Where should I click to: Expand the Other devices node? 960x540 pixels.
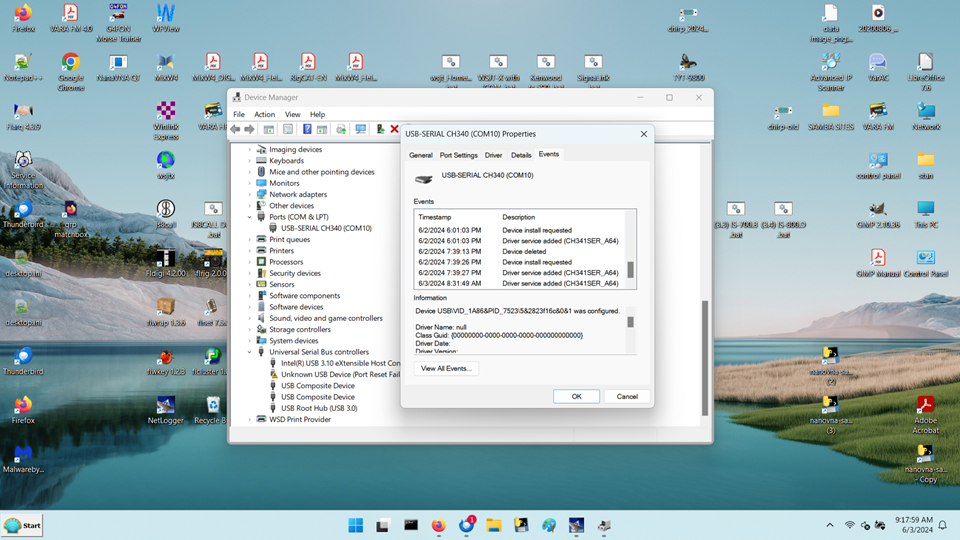250,206
